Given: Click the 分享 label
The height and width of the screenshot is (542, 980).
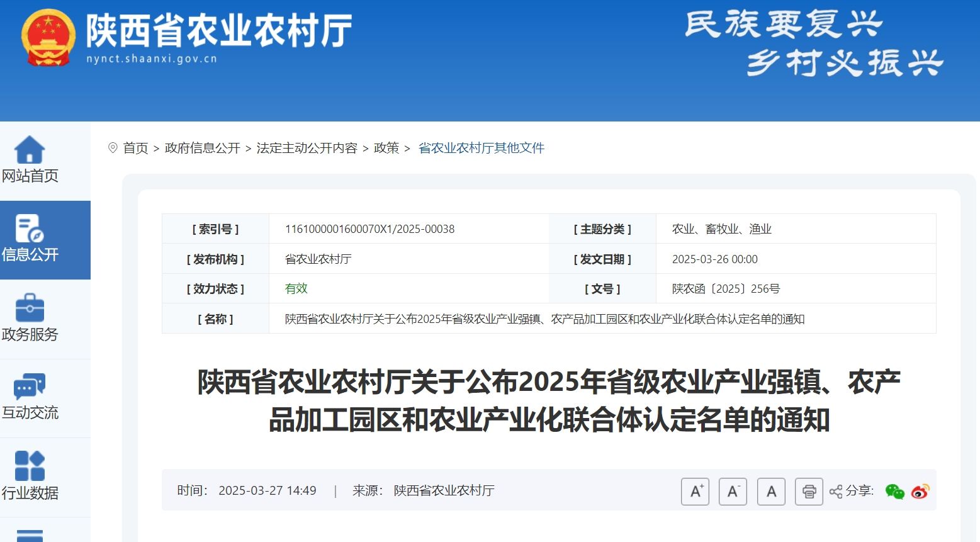Looking at the screenshot, I should 860,490.
